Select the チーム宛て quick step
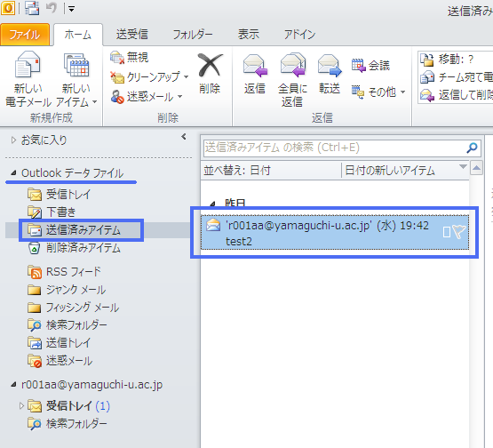The height and width of the screenshot is (448, 493). pyautogui.click(x=456, y=77)
